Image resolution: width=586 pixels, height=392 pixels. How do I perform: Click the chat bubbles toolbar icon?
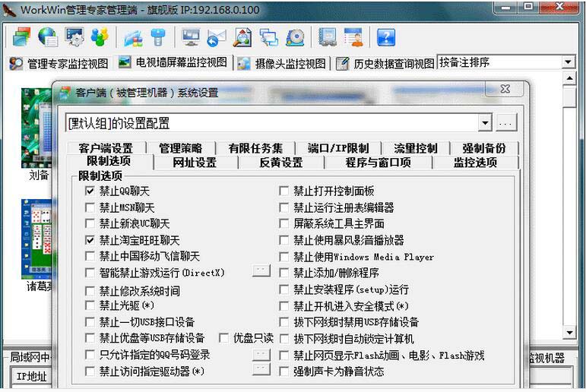tap(269, 37)
